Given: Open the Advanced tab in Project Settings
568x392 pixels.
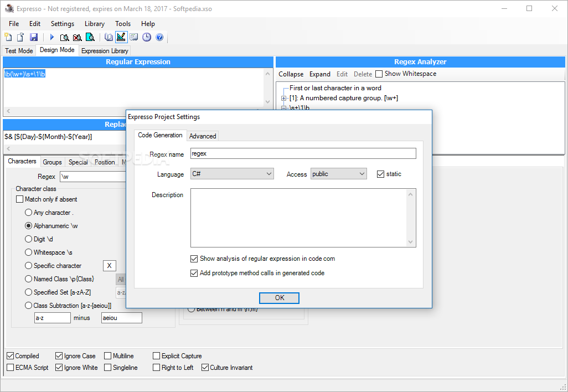Looking at the screenshot, I should click(x=203, y=136).
